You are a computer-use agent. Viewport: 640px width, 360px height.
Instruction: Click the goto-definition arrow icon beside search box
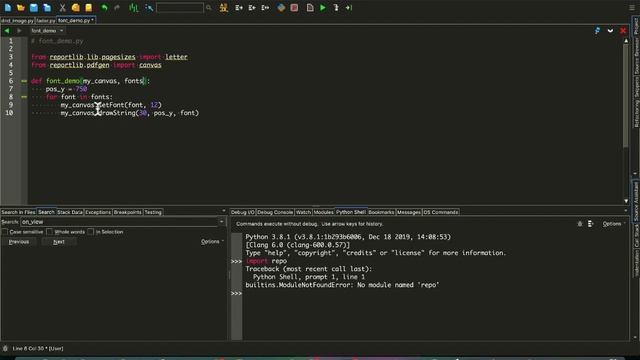[x=149, y=7]
